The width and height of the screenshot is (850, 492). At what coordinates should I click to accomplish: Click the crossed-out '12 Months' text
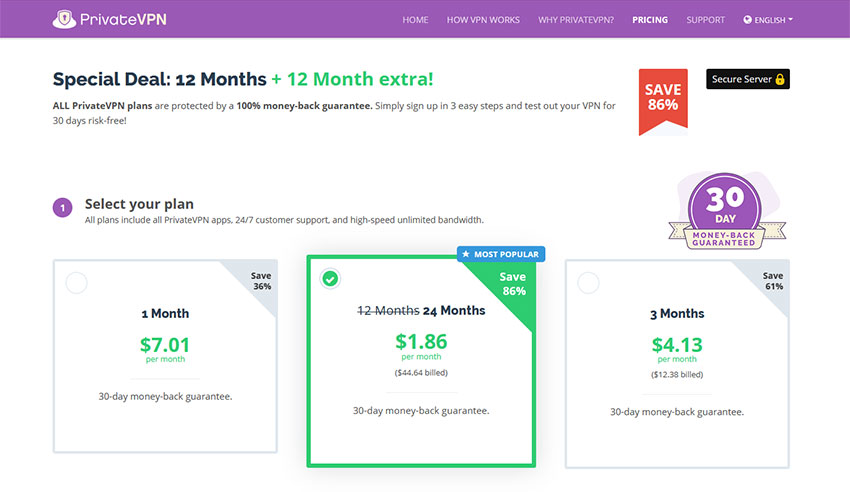(x=388, y=310)
